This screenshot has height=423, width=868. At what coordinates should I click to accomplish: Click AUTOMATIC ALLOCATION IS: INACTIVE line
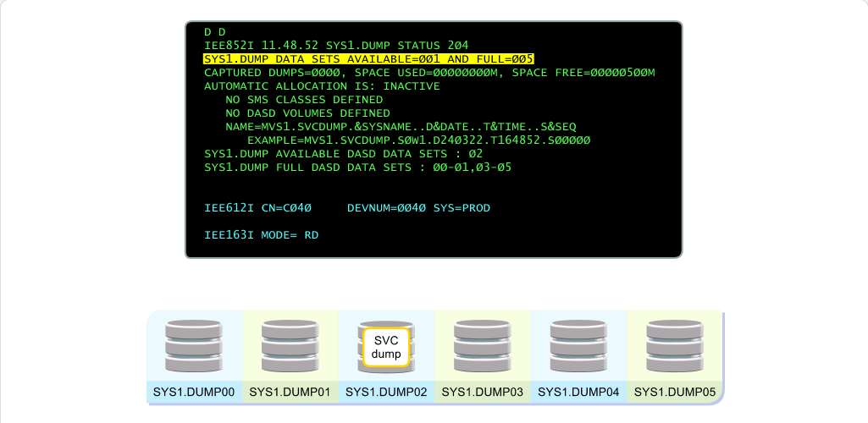[x=322, y=86]
